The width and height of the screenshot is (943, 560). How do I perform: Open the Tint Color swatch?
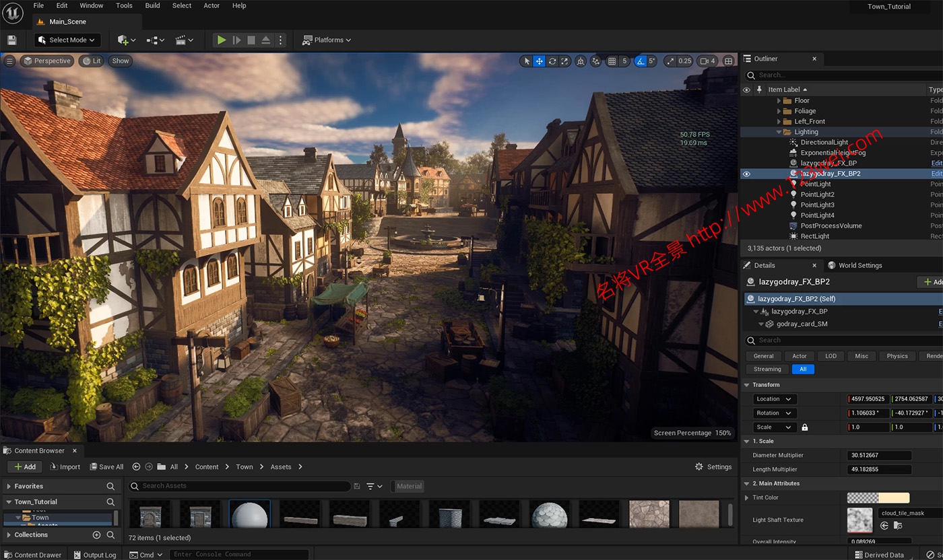point(878,498)
